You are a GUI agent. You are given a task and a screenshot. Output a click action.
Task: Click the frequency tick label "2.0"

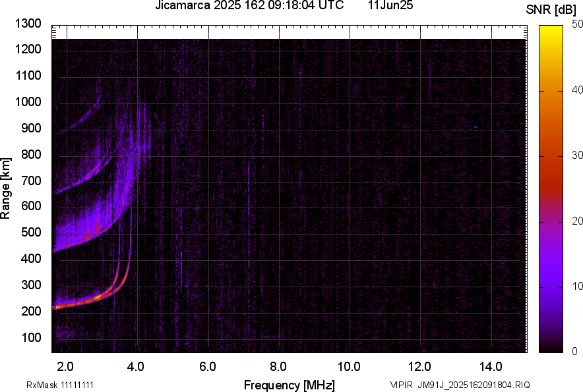[x=65, y=367]
